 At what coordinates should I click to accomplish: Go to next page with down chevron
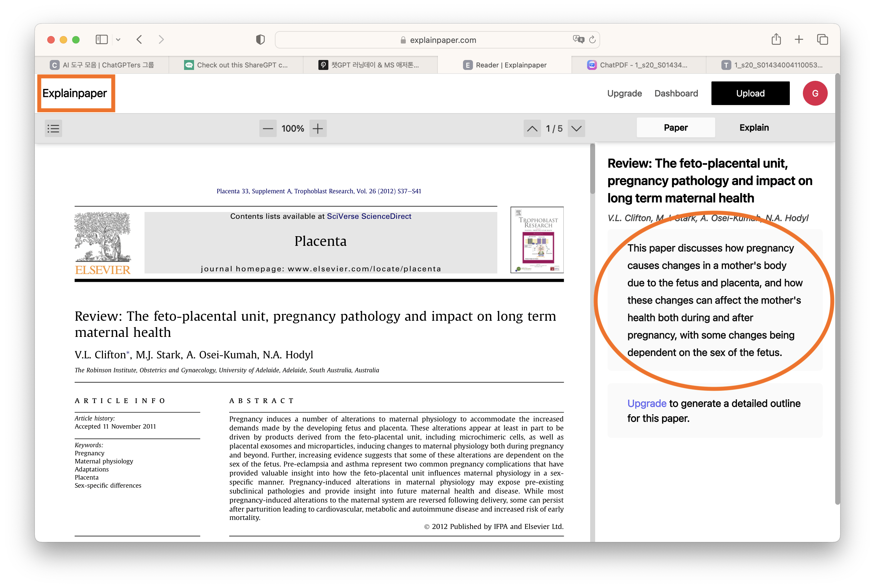coord(576,129)
